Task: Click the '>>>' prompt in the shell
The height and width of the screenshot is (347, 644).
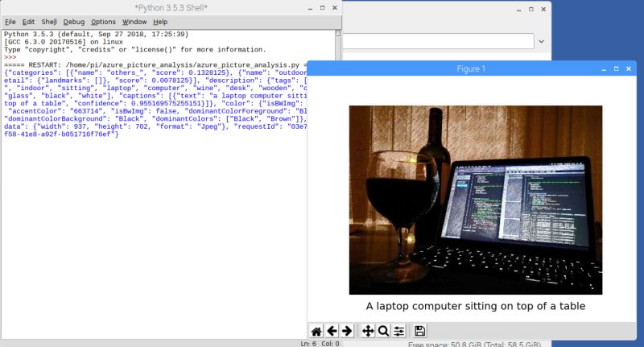Action: point(10,57)
